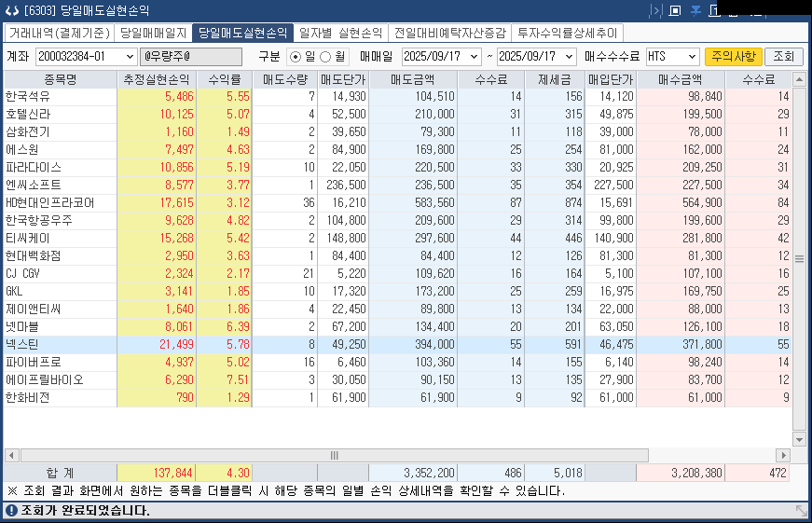
Task: Select the 한국석유 stock row
Action: click(397, 97)
